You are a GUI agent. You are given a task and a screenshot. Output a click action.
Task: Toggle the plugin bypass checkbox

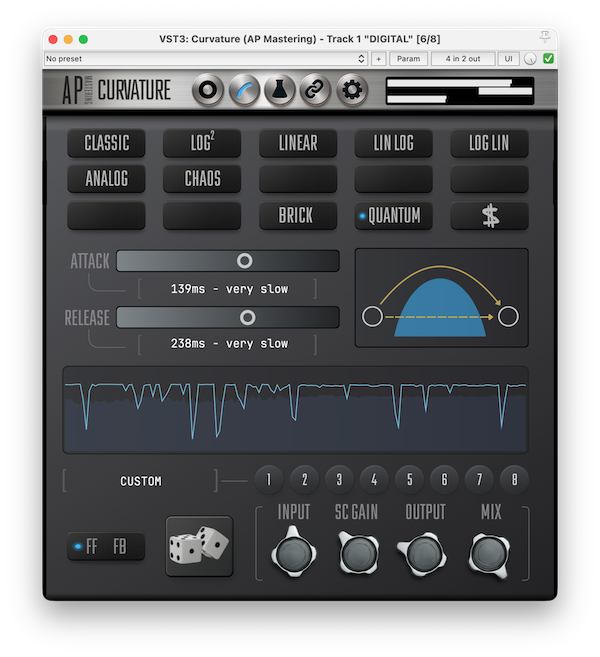548,59
